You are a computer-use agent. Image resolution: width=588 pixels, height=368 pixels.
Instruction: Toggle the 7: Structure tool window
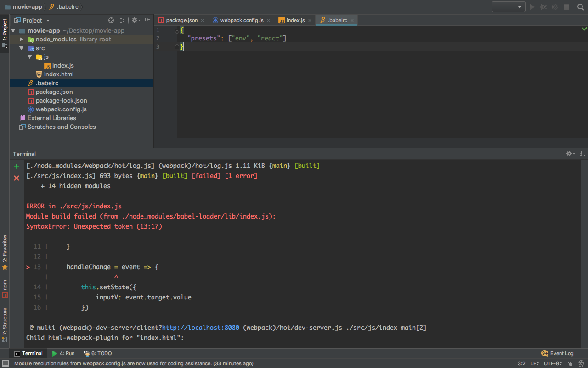(5, 325)
